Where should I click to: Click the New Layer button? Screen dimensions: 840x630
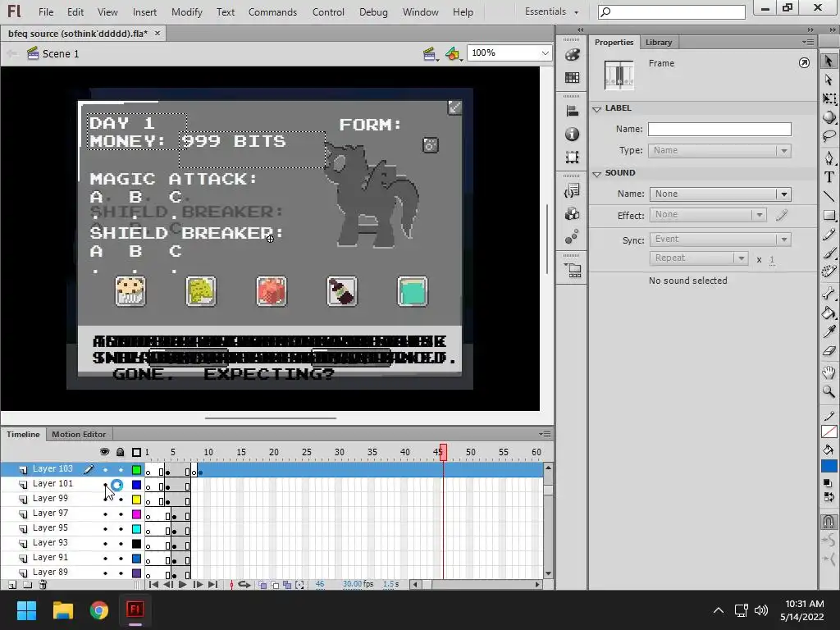tap(11, 585)
